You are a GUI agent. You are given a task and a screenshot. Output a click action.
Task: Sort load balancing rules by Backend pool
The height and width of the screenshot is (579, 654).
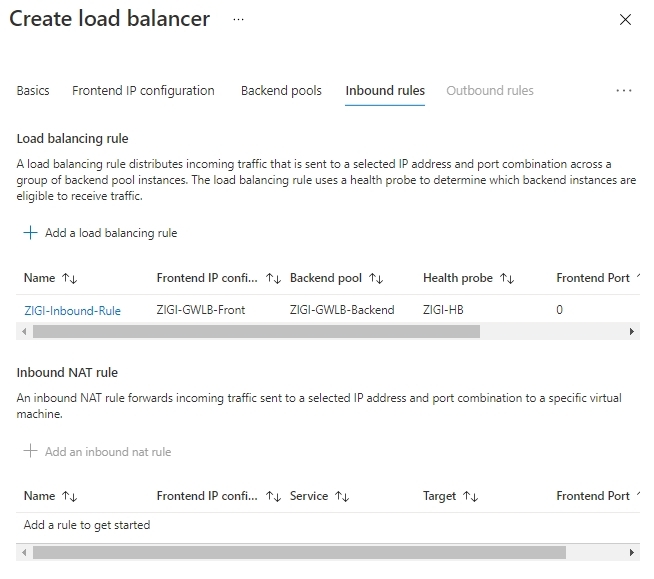point(336,278)
